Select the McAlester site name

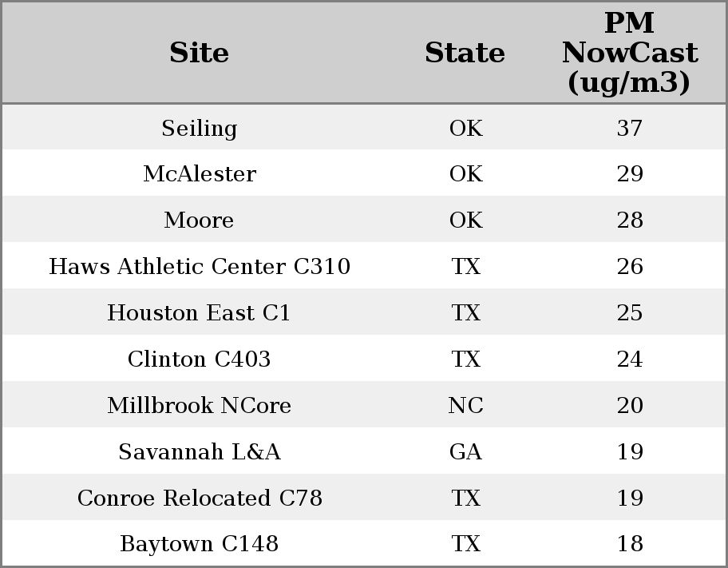click(x=200, y=174)
